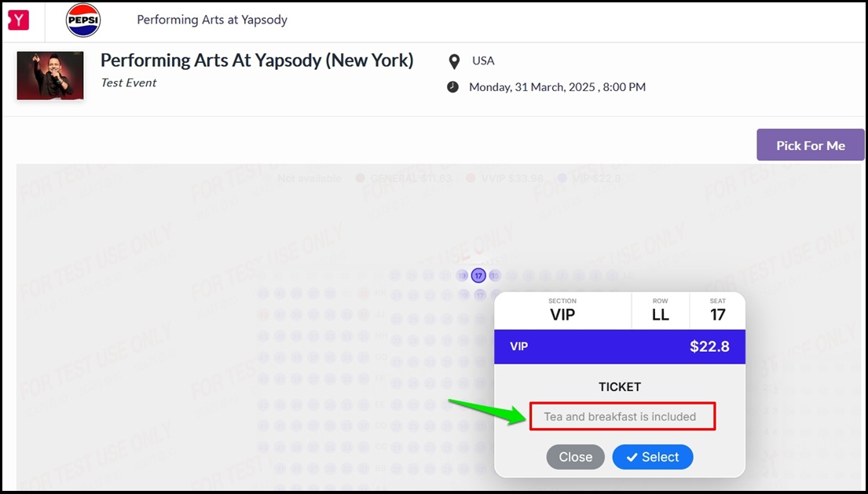Dismiss the seat popup with Close
This screenshot has height=494, width=868.
tap(575, 457)
